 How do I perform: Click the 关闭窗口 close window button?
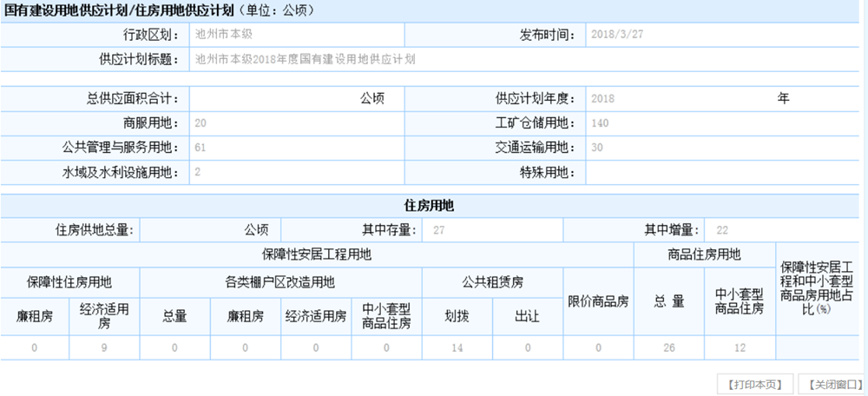(832, 384)
